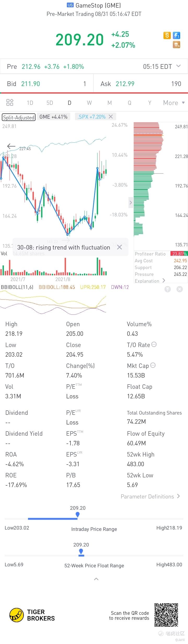
Task: Select the 1D chart tab
Action: (30, 103)
